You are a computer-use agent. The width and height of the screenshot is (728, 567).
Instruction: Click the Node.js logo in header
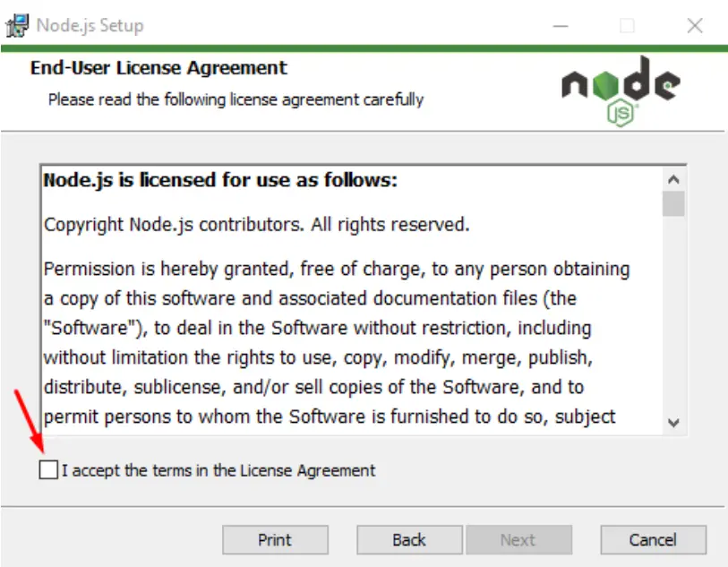621,91
